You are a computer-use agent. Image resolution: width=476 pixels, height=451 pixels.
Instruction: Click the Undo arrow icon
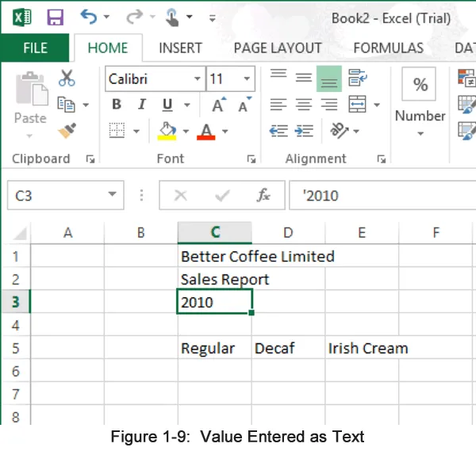click(x=88, y=17)
